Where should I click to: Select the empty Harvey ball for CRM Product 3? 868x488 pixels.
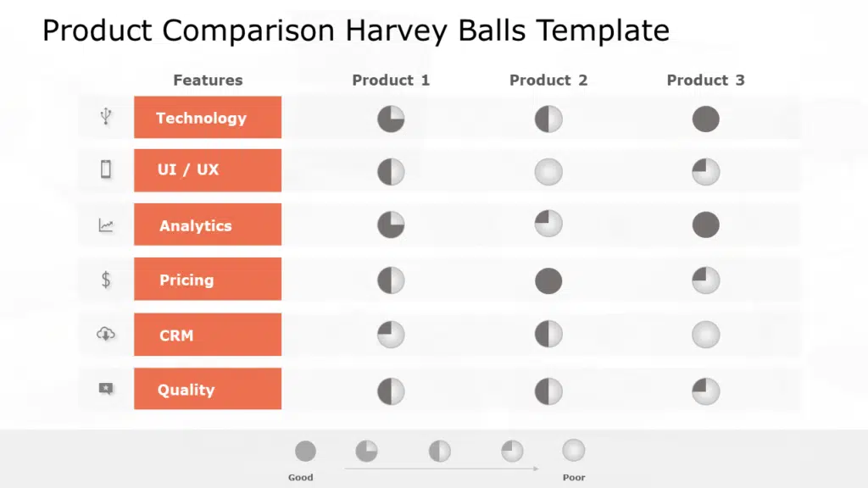tap(705, 335)
